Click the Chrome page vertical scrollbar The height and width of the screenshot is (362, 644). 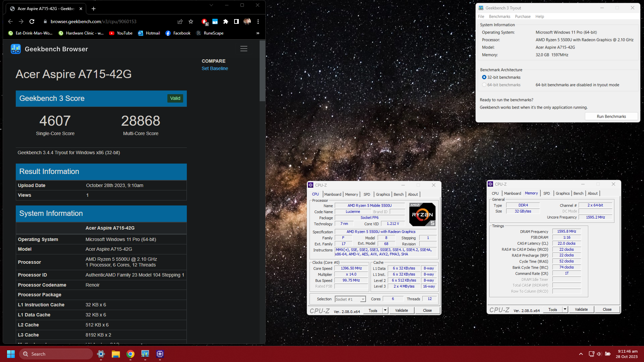(x=262, y=71)
